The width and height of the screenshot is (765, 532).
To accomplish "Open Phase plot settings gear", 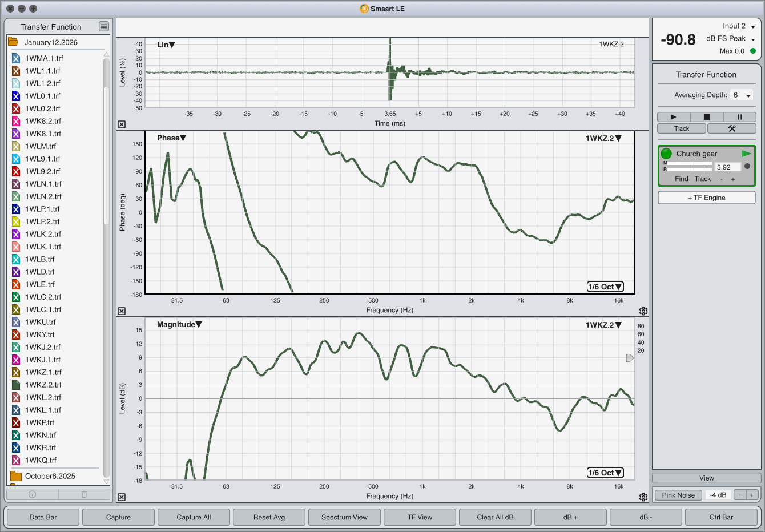I will [643, 311].
